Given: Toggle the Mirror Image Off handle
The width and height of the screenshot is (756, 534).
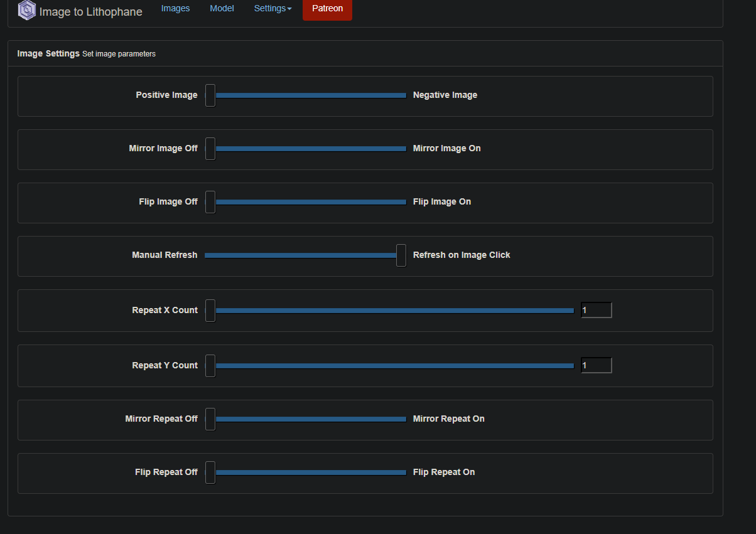Looking at the screenshot, I should (x=210, y=149).
